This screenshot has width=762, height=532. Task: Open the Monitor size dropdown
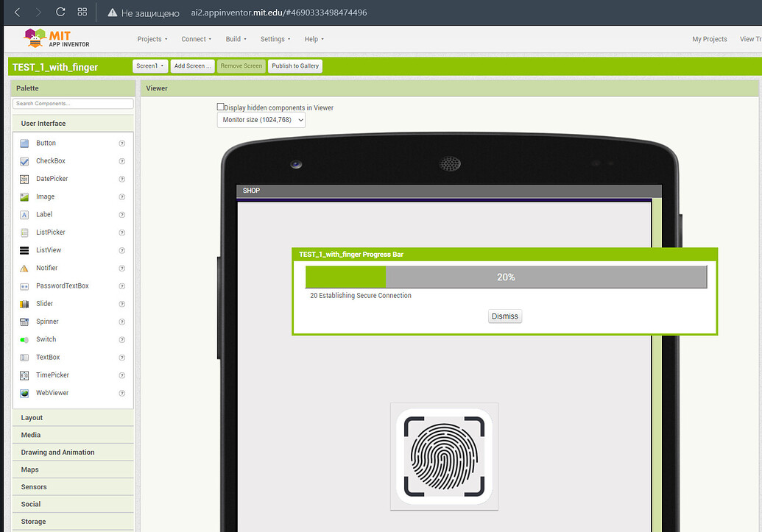261,119
